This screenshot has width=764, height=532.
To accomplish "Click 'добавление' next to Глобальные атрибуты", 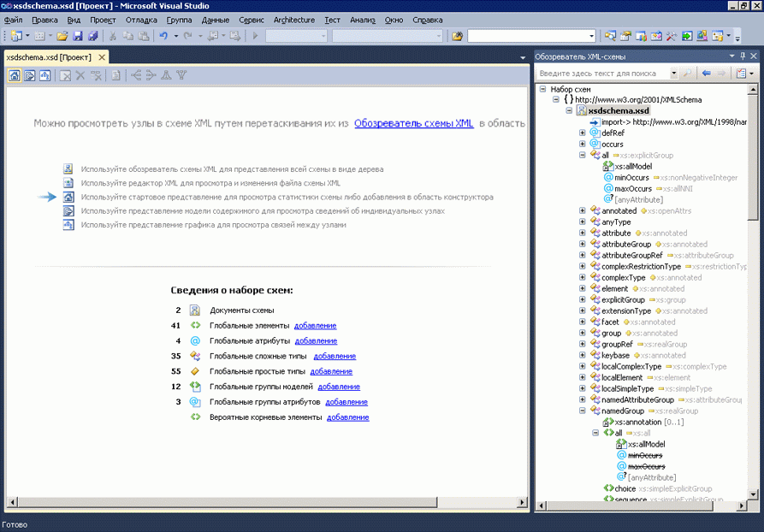I will [x=317, y=341].
